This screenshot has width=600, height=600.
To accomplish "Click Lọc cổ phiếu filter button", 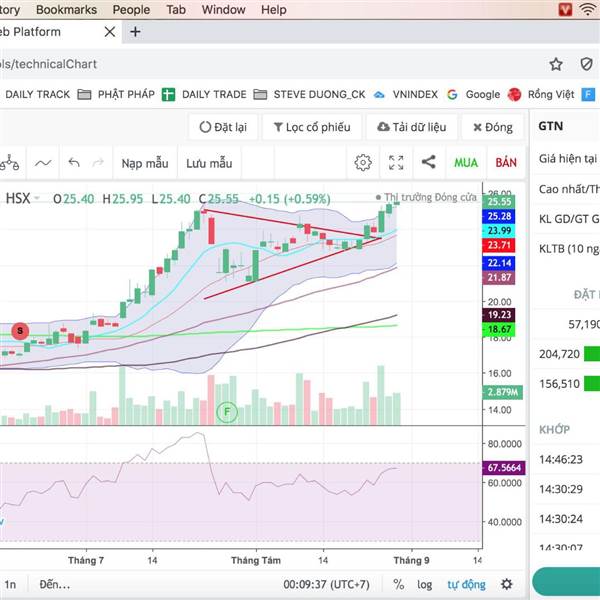I will [x=312, y=127].
